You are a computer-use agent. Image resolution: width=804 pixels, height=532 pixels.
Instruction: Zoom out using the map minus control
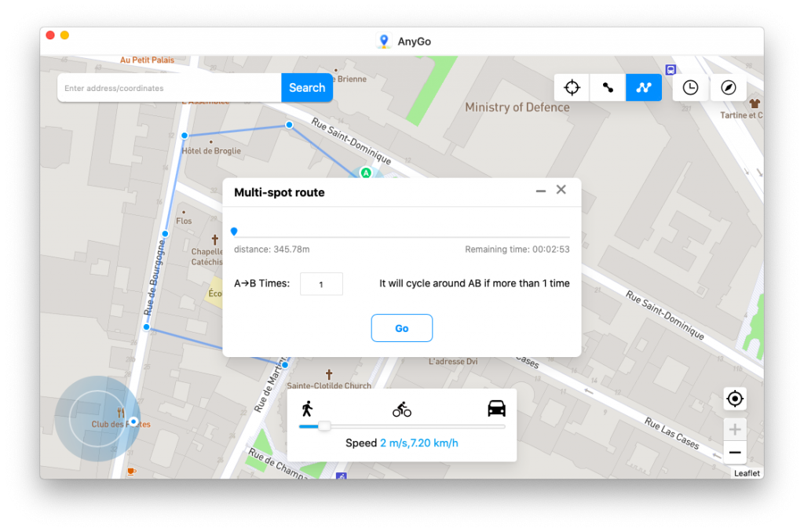(735, 453)
